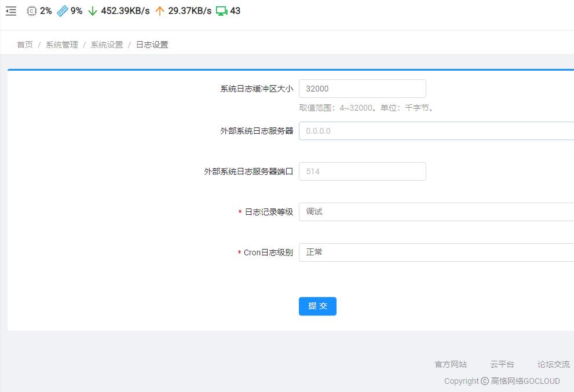Screen dimensions: 574x392
Task: Select 系统设置 in the breadcrumb path
Action: coord(107,45)
